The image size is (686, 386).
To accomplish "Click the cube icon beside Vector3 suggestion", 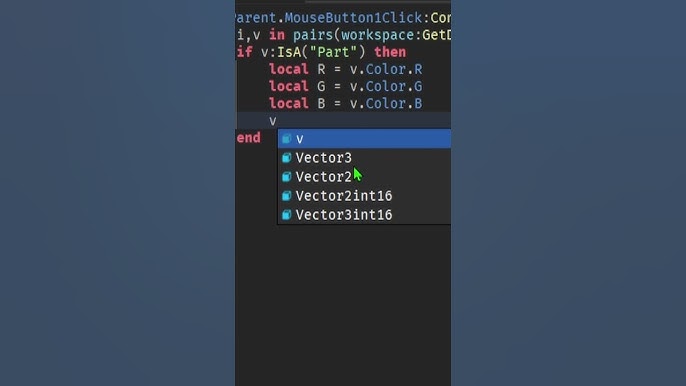I will 287,158.
